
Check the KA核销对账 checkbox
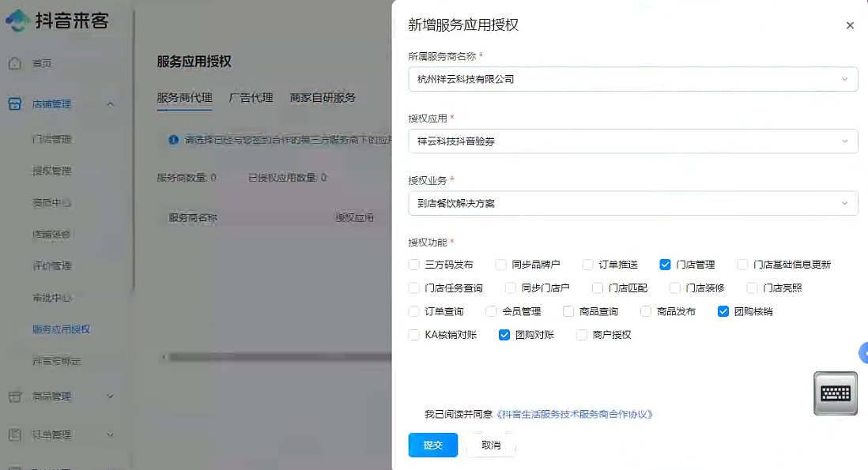414,335
